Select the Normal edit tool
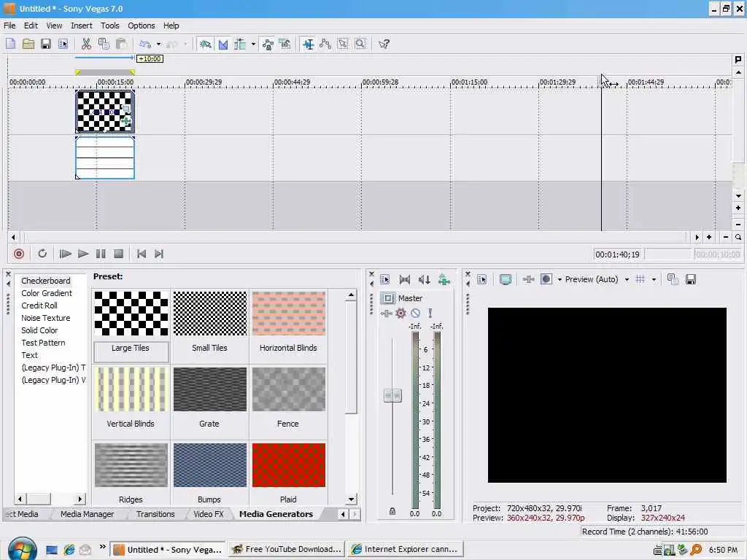This screenshot has width=747, height=560. click(x=309, y=44)
